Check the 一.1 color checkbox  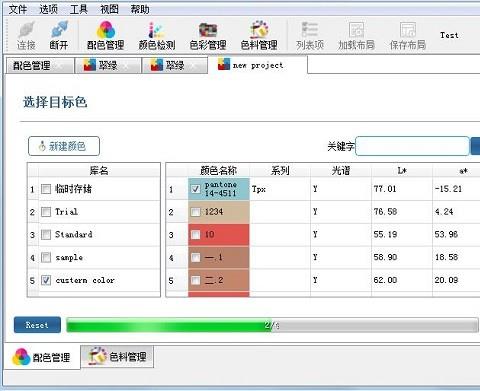click(196, 257)
